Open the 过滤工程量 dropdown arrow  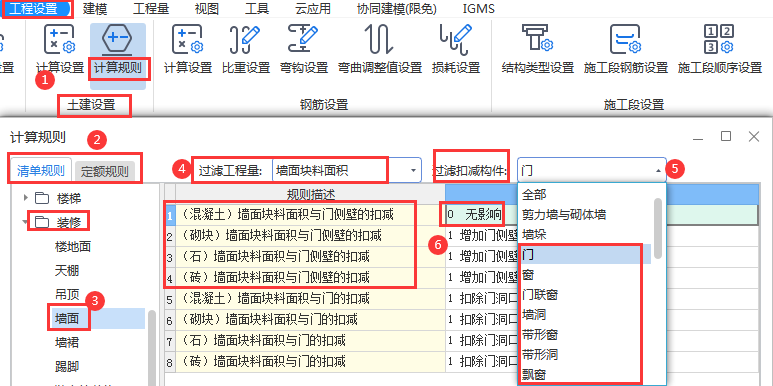(413, 171)
